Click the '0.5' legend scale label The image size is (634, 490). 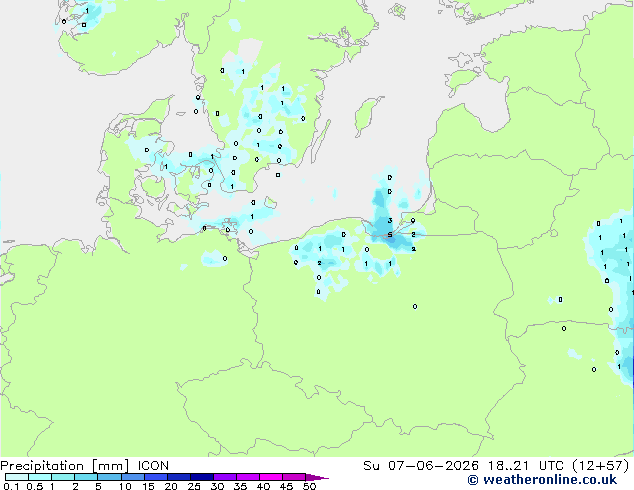[34, 486]
